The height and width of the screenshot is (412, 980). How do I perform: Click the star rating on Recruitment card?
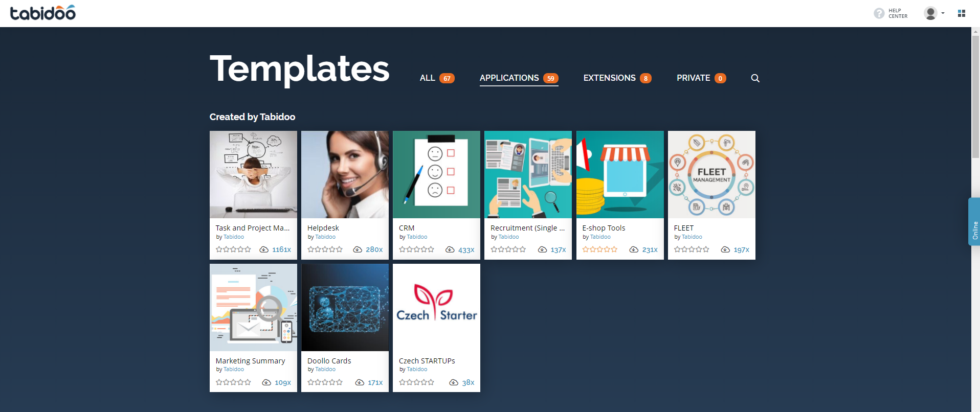(508, 249)
